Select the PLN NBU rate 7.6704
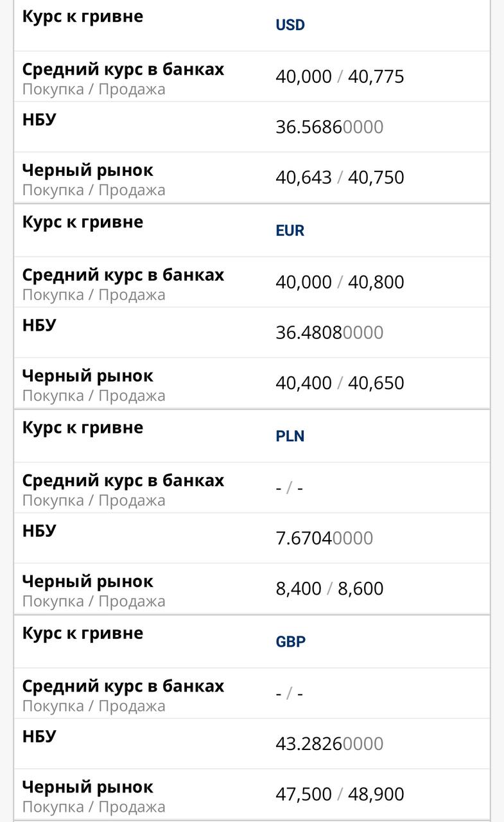This screenshot has width=504, height=822. click(324, 538)
